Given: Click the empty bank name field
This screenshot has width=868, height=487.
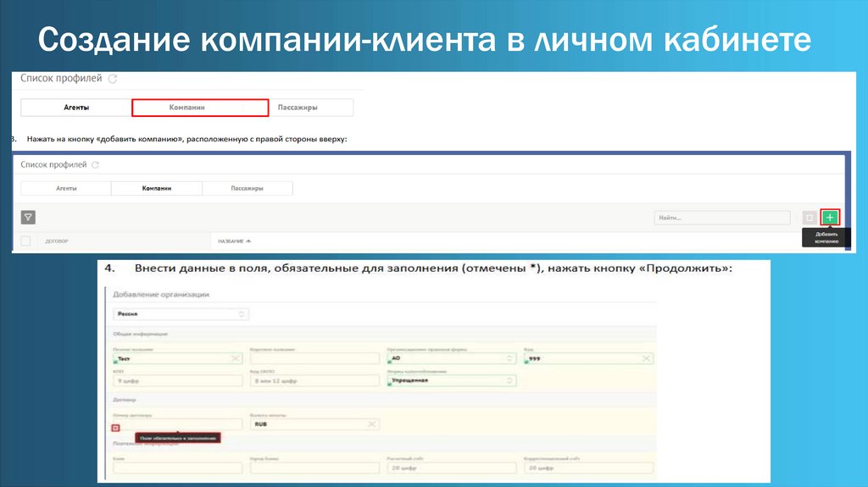Looking at the screenshot, I should click(178, 468).
